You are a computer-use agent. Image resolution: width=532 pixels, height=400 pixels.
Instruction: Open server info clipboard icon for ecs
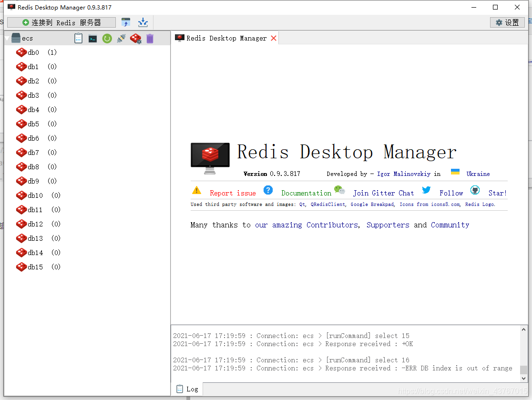(x=78, y=38)
